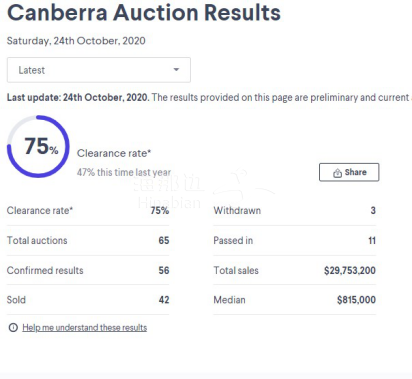
Task: Open Help me understand these results link
Action: [85, 328]
